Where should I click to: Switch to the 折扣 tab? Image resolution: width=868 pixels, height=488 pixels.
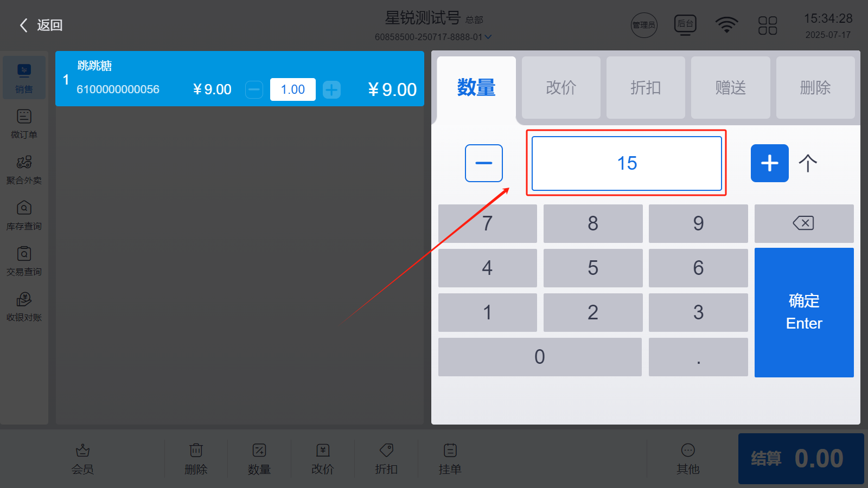[646, 88]
